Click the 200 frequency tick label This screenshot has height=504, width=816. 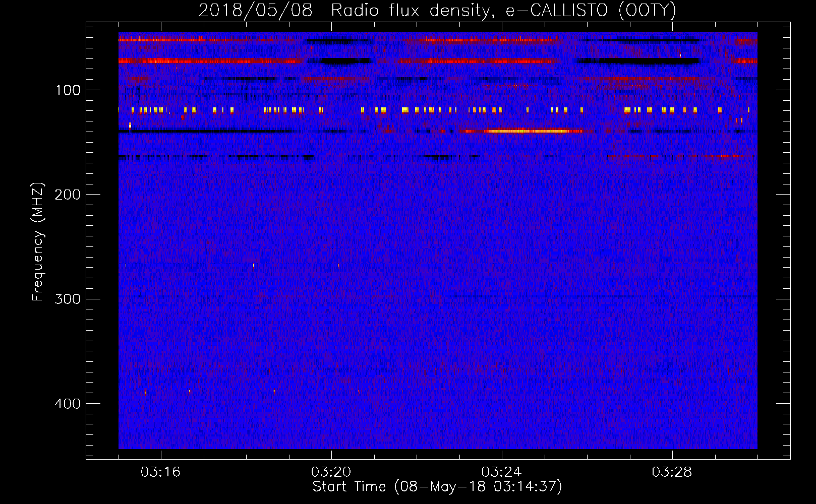[x=68, y=195]
